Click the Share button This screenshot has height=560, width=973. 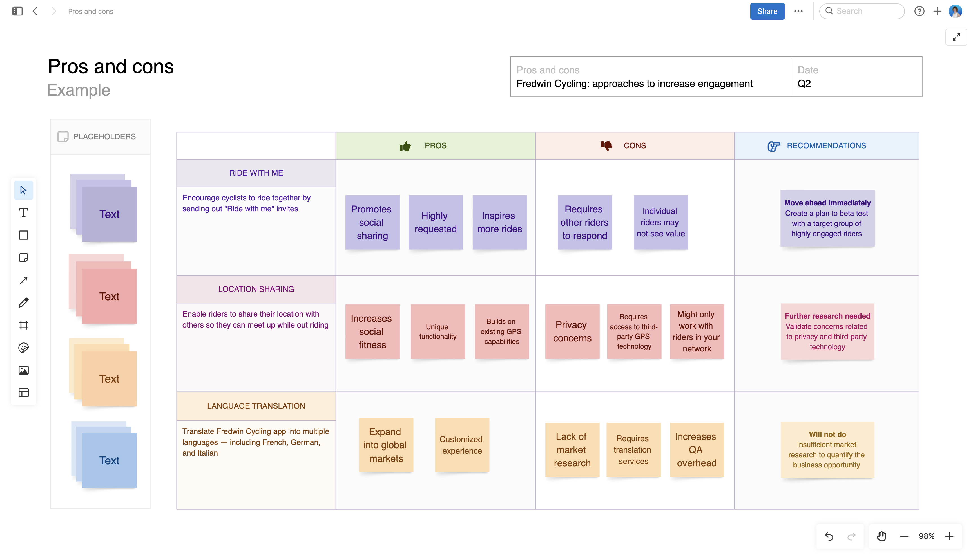(x=767, y=11)
